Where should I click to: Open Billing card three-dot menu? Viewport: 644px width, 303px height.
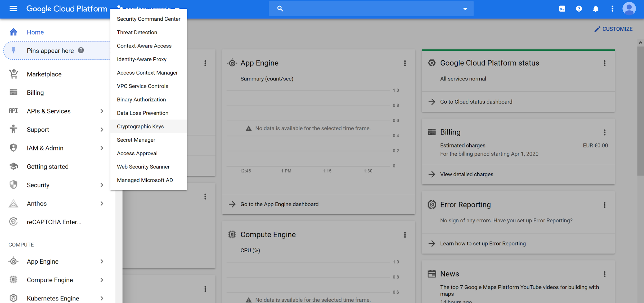[604, 132]
